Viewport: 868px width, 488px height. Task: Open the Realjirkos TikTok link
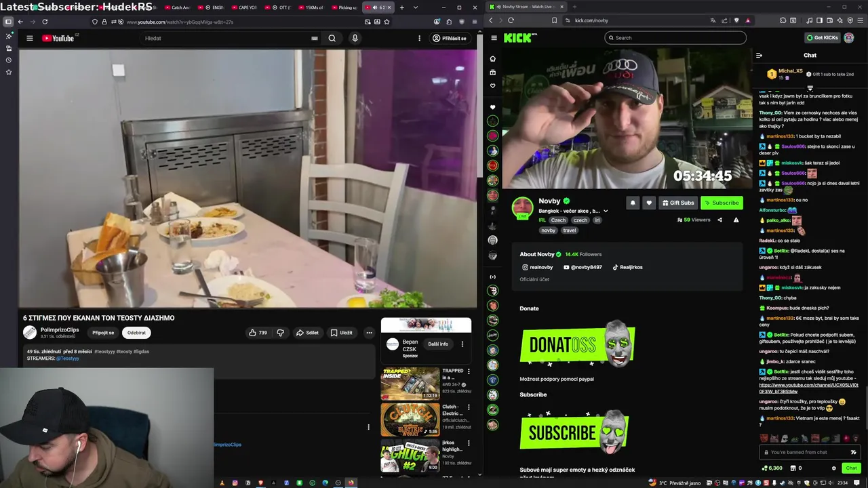click(627, 267)
